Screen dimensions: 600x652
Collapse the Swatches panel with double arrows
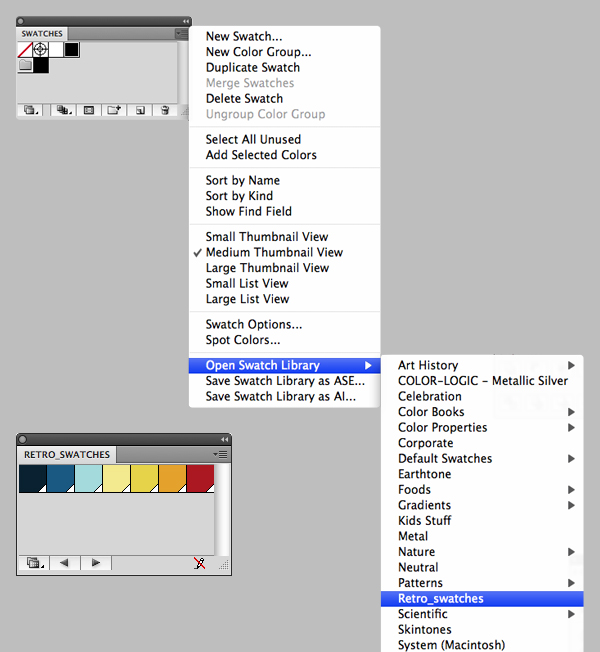click(185, 21)
